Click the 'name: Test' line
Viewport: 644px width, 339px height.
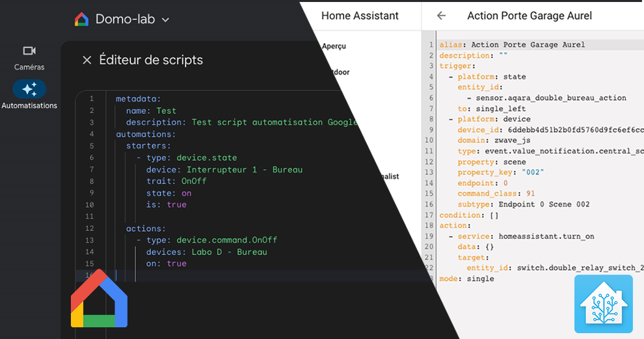(151, 111)
